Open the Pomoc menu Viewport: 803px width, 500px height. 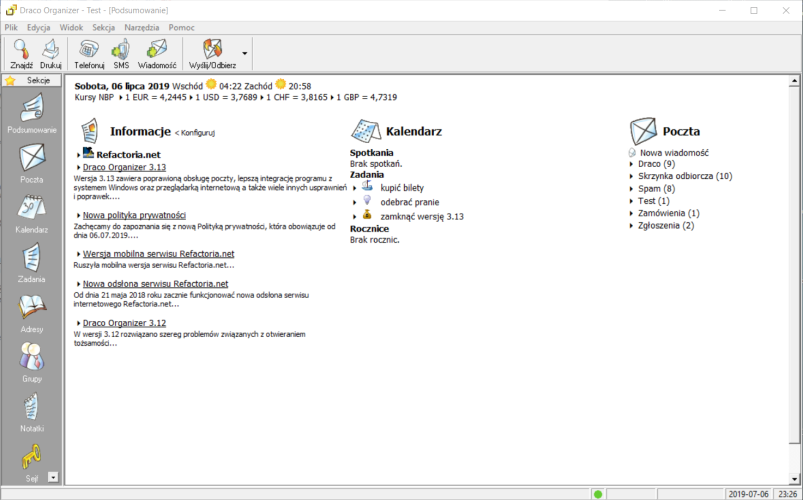tap(181, 28)
